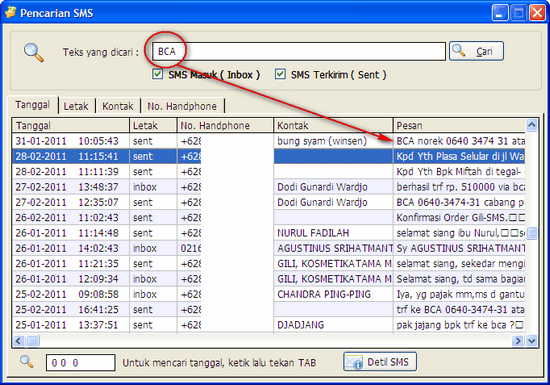
Task: Click message starting BCA norek 0640 3474
Action: click(x=460, y=141)
